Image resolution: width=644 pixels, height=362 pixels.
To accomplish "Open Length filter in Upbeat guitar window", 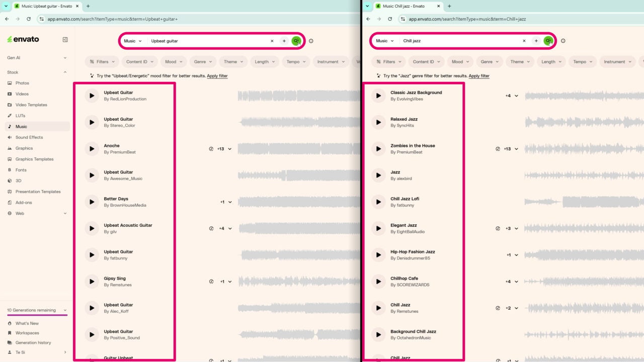I will 265,62.
